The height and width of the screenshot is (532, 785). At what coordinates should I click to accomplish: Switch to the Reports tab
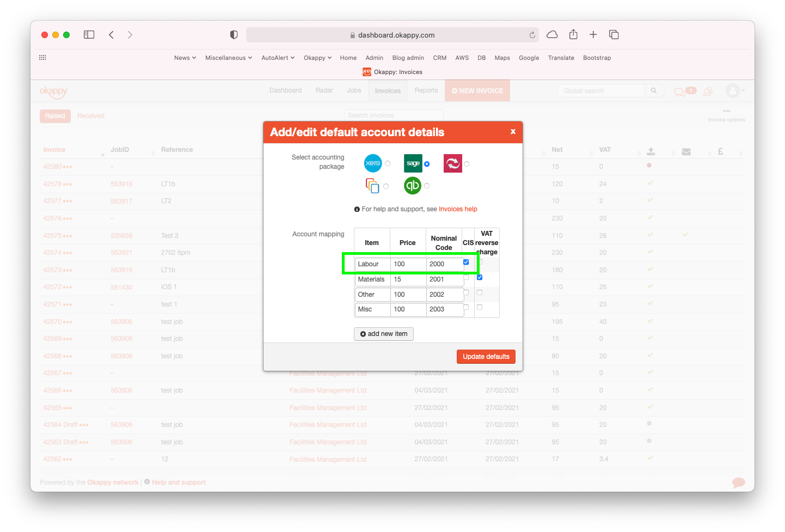click(426, 90)
